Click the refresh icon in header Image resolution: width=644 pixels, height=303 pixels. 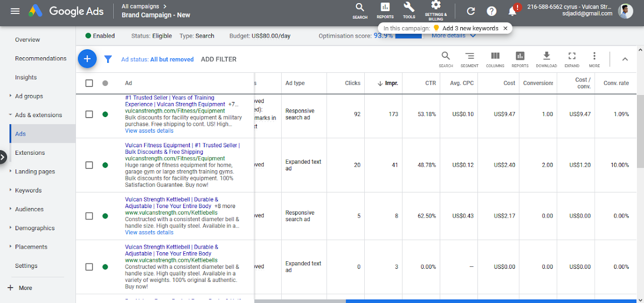(471, 11)
